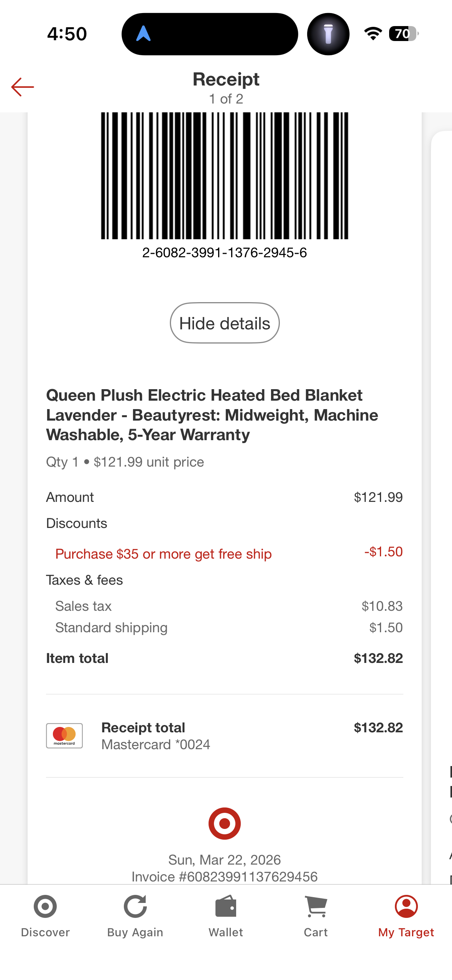This screenshot has height=980, width=452.
Task: Collapse receipt with Hide details button
Action: 225,323
